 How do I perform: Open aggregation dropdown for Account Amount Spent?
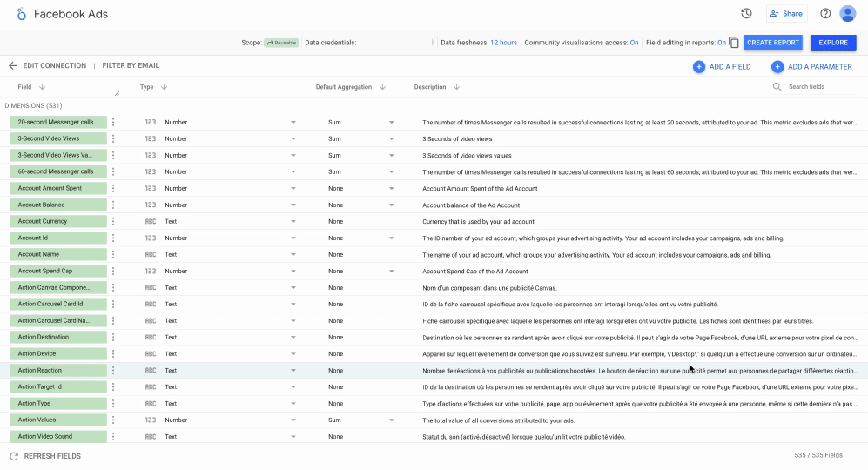pos(391,189)
